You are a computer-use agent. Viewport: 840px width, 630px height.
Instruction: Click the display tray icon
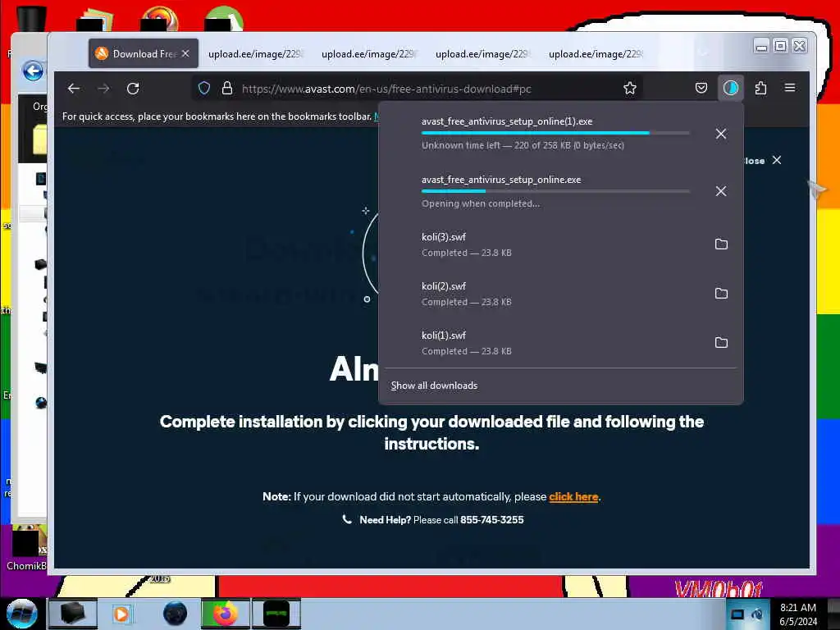pos(737,614)
